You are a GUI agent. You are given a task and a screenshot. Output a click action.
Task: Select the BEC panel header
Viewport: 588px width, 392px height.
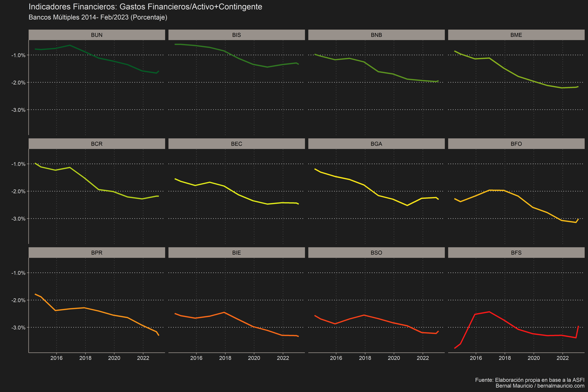pos(236,144)
